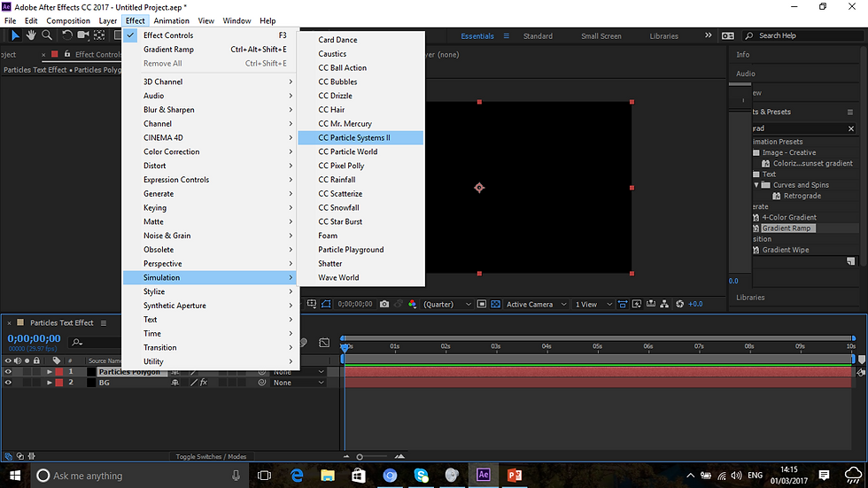Image resolution: width=868 pixels, height=488 pixels.
Task: Choose Particle Playground effect
Action: pyautogui.click(x=360, y=250)
